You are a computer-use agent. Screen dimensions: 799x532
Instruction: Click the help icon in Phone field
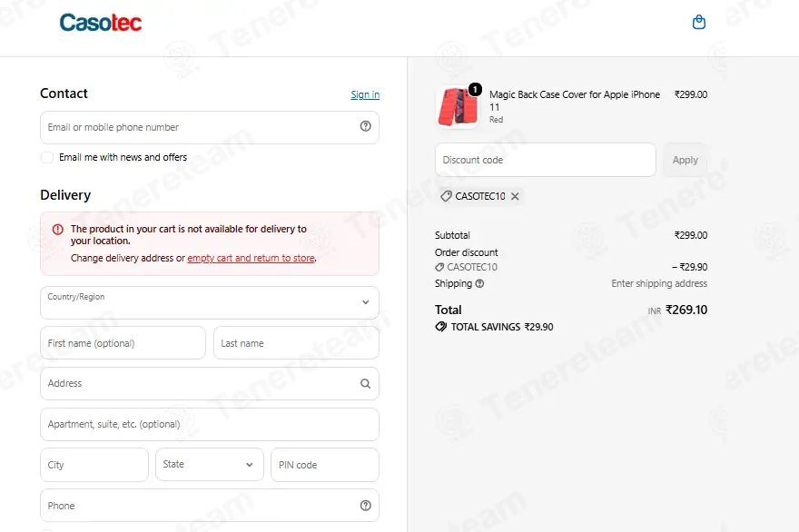pos(365,506)
